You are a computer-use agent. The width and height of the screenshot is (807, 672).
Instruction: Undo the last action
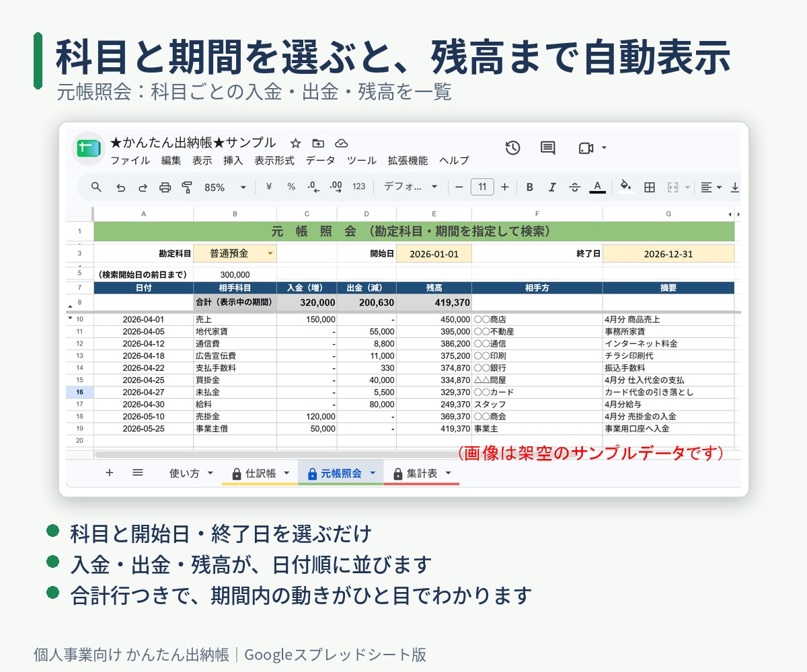tap(120, 187)
